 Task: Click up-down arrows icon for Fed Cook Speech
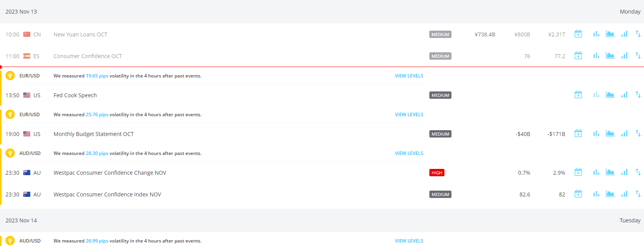coord(638,95)
